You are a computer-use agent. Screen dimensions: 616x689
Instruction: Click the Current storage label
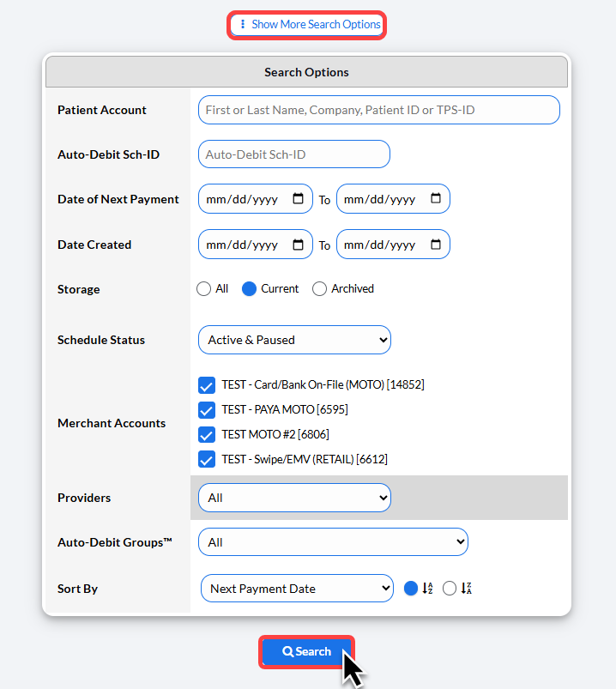[280, 288]
